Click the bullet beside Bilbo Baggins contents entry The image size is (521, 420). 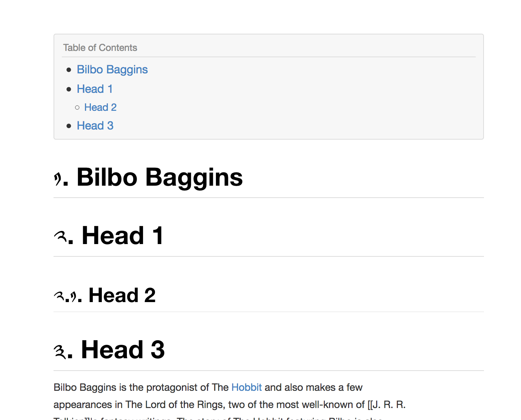[x=69, y=70]
